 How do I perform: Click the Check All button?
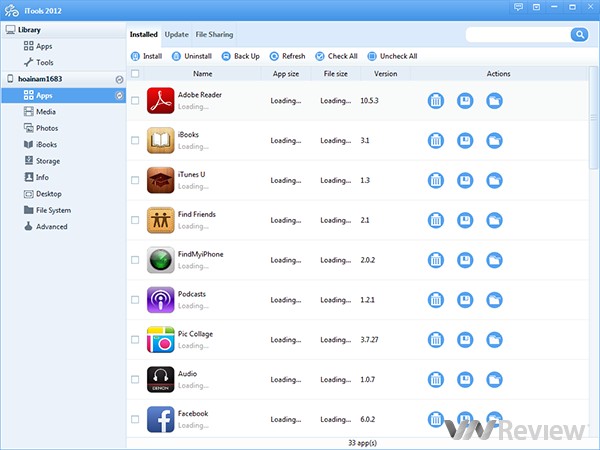click(x=336, y=56)
